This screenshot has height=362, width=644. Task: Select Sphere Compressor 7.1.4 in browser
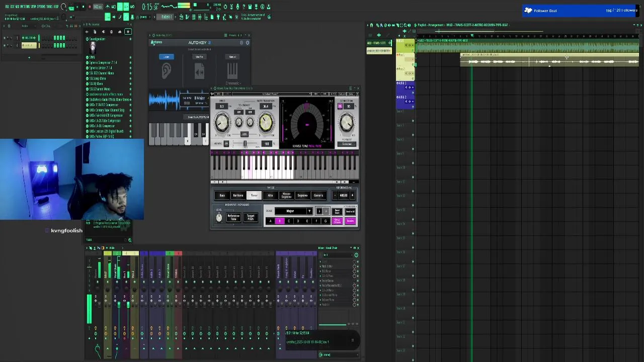point(103,63)
